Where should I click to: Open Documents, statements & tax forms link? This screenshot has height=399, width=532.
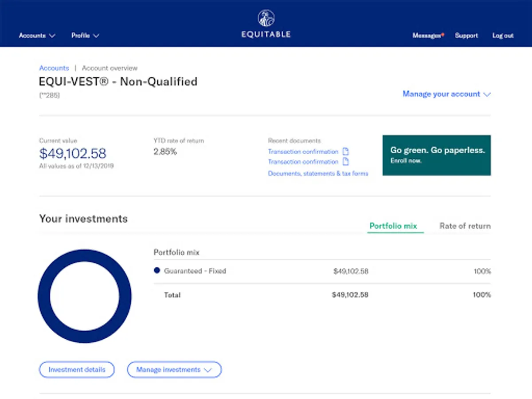tap(318, 173)
